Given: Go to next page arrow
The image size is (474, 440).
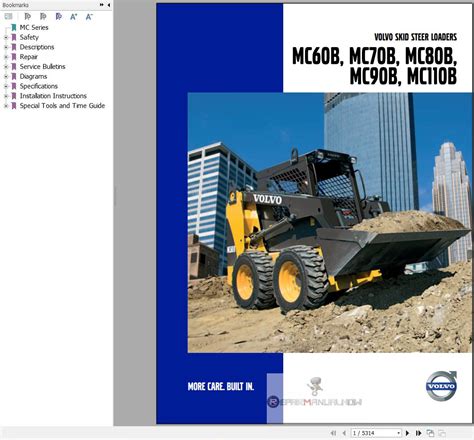Looking at the screenshot, I should pyautogui.click(x=407, y=433).
